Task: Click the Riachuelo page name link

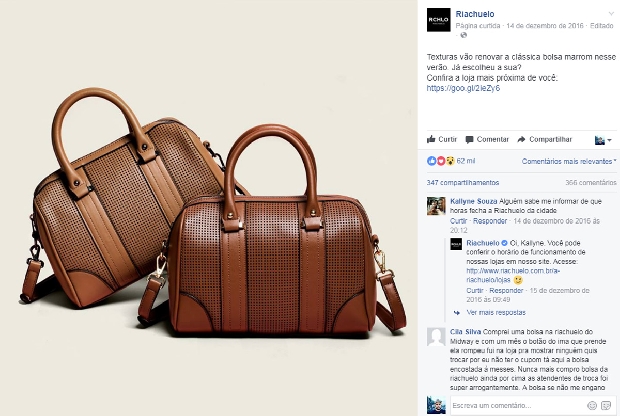Action: (x=475, y=14)
